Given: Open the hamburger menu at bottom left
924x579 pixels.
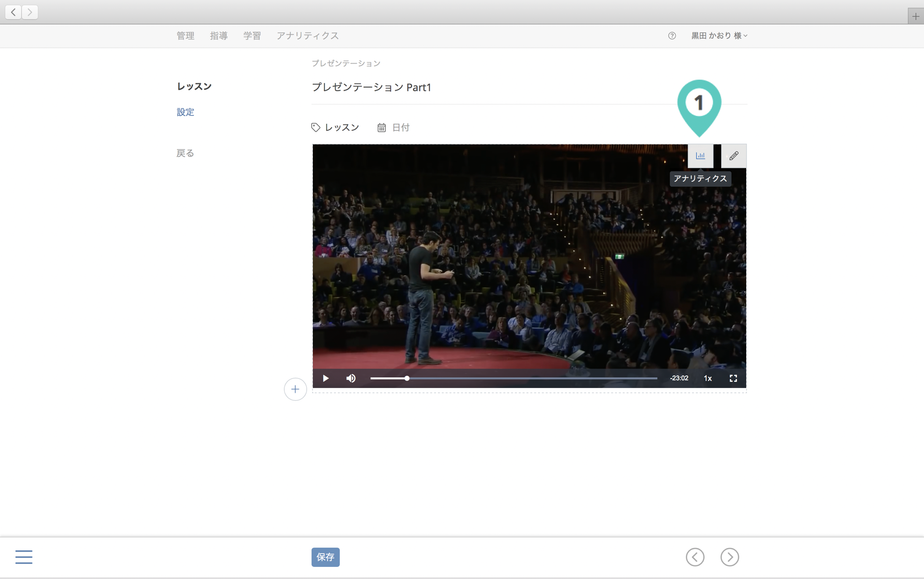Looking at the screenshot, I should (24, 557).
